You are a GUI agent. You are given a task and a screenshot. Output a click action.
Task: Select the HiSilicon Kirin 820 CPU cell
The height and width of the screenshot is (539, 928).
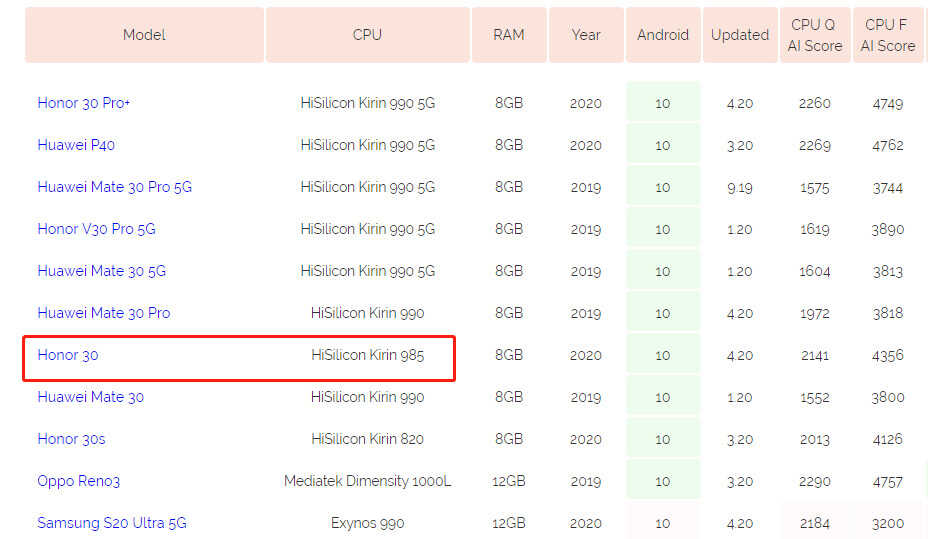coord(368,439)
